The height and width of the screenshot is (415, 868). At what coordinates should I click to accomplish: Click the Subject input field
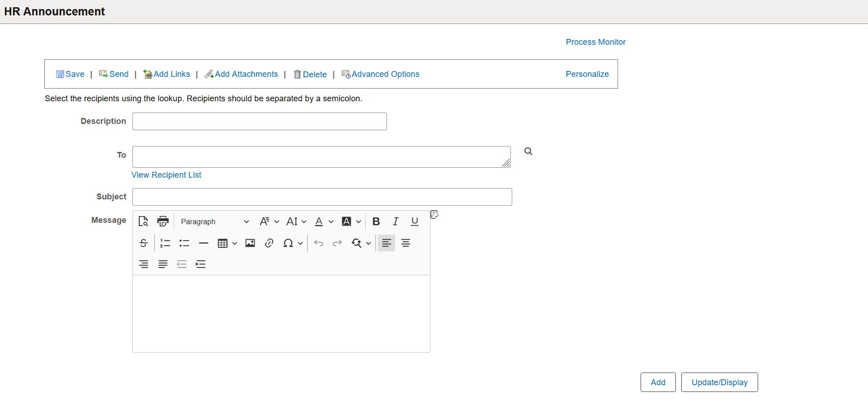tap(322, 197)
